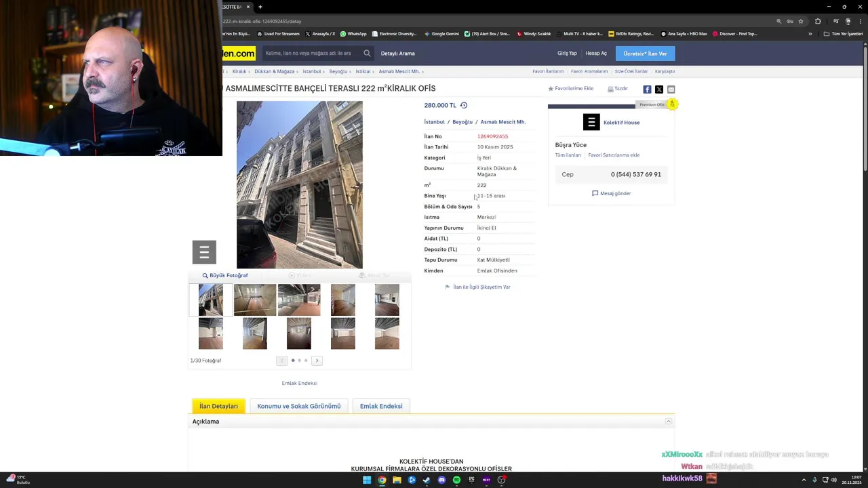Screen dimensions: 868x488
Task: Click Hesap Aç link
Action: coord(596,54)
